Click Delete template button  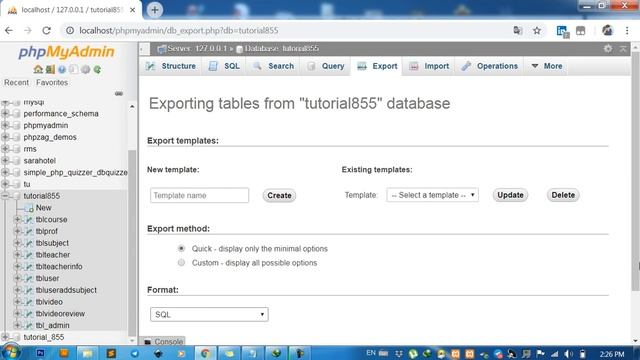click(x=563, y=195)
